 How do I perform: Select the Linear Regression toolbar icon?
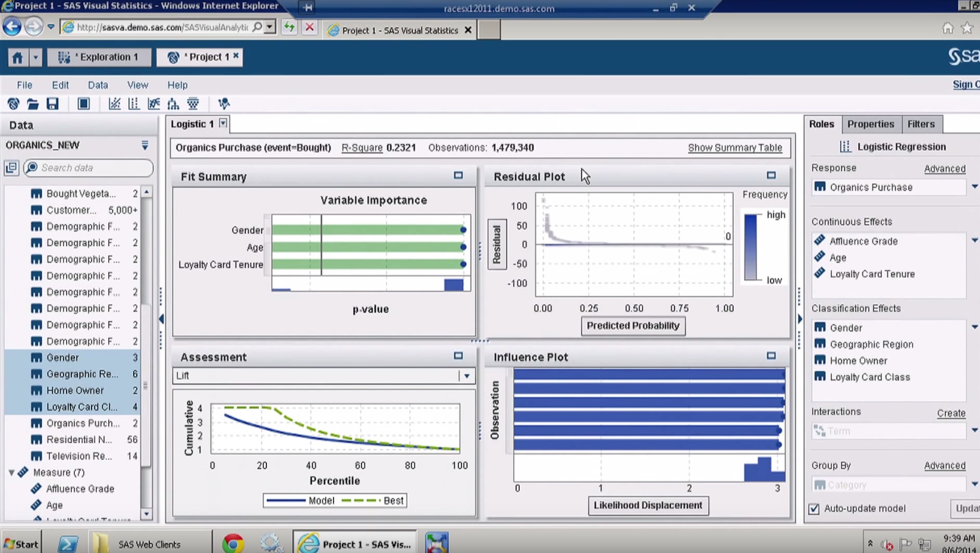tap(114, 104)
